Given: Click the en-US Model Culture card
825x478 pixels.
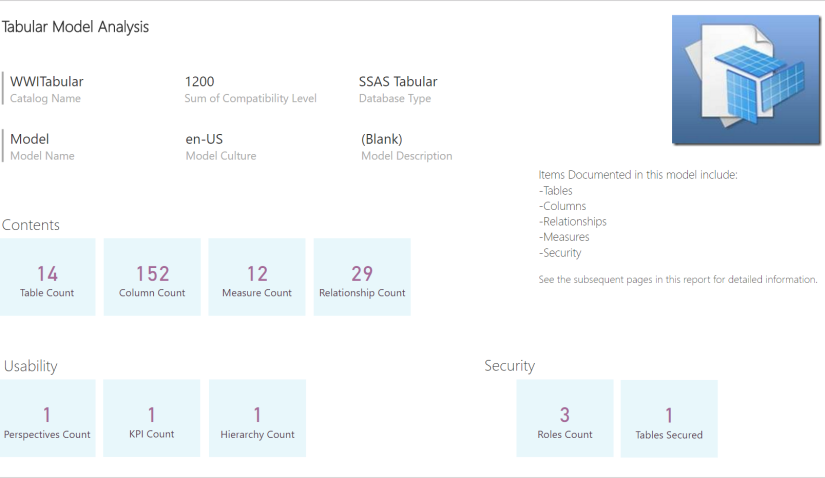Looking at the screenshot, I should 220,146.
